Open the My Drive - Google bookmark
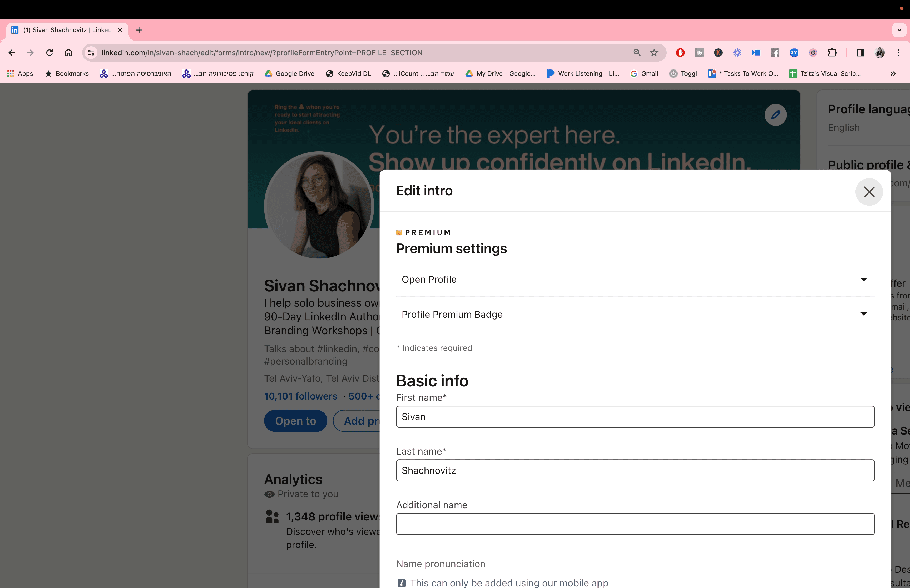 (x=500, y=74)
